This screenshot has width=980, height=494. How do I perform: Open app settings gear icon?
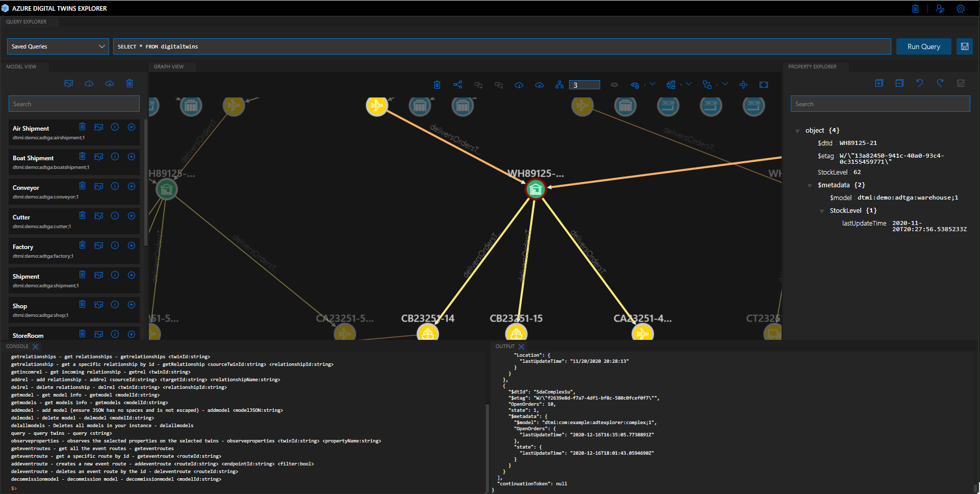pos(961,9)
